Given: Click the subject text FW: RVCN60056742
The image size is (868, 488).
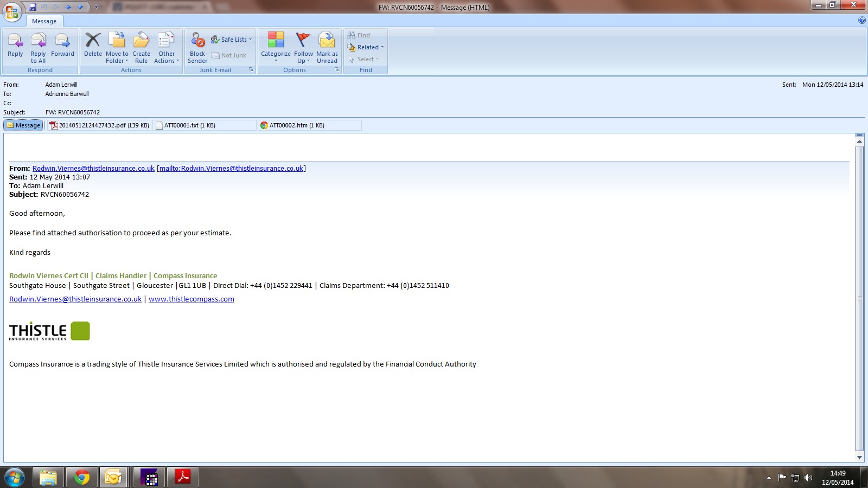Looking at the screenshot, I should click(x=73, y=112).
